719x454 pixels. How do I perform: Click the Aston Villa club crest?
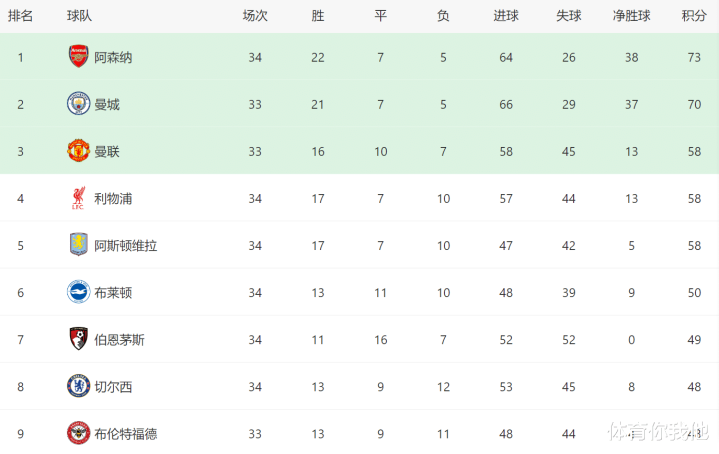[x=78, y=245]
